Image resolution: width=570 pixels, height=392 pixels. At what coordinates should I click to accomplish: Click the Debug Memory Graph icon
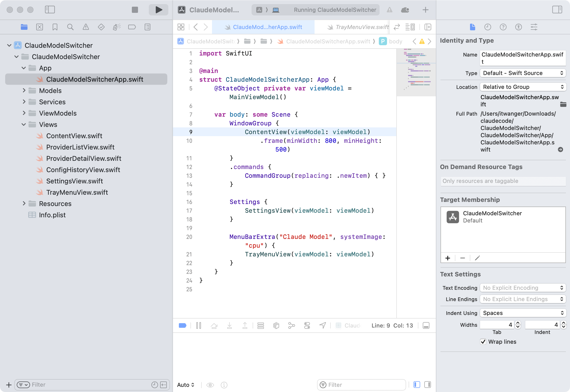[x=291, y=326]
